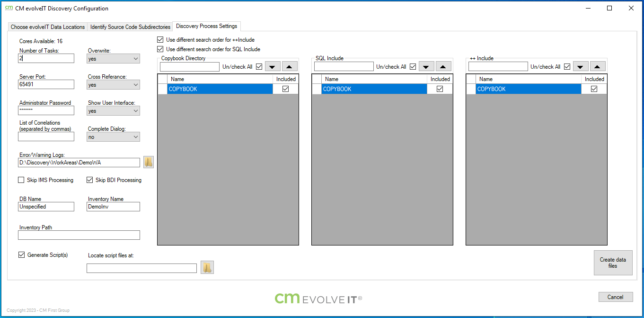Click the ++ Include filter box
The width and height of the screenshot is (644, 318).
coord(498,67)
